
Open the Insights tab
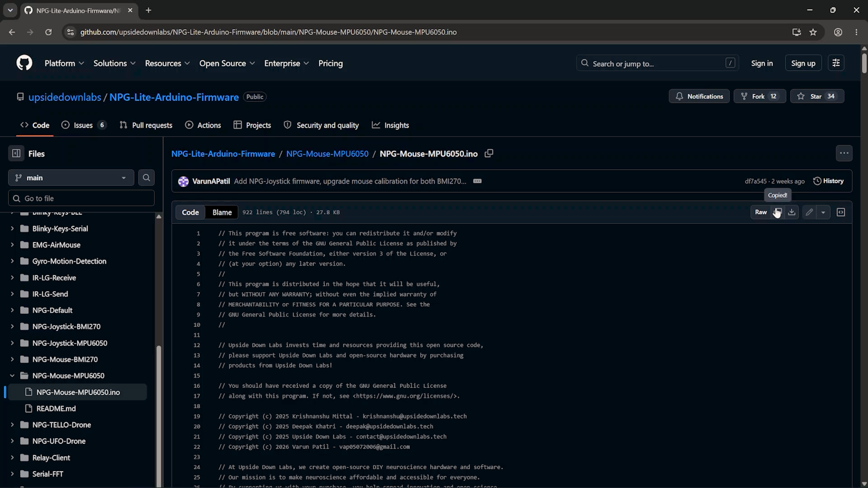coord(390,125)
